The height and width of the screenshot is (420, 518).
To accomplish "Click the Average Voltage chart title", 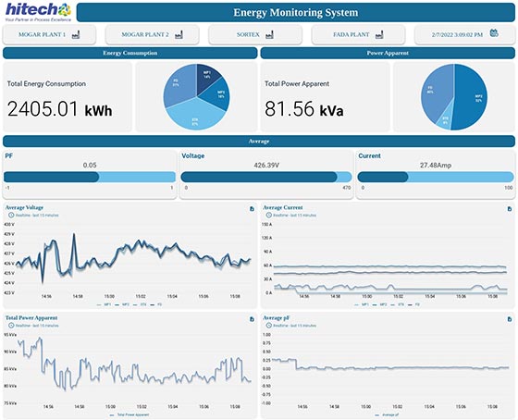I will [x=24, y=207].
